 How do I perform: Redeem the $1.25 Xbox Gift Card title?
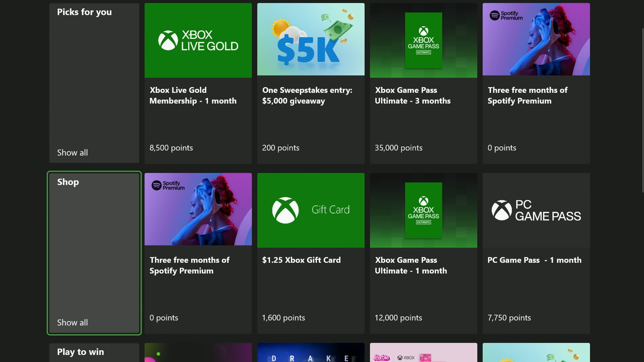301,260
